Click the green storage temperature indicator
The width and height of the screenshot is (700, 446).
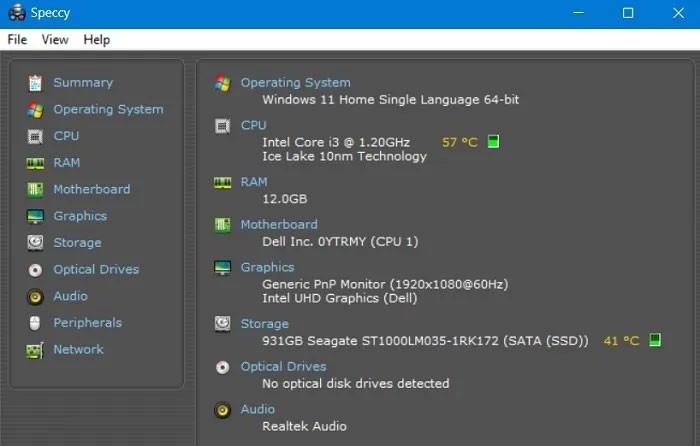(655, 341)
